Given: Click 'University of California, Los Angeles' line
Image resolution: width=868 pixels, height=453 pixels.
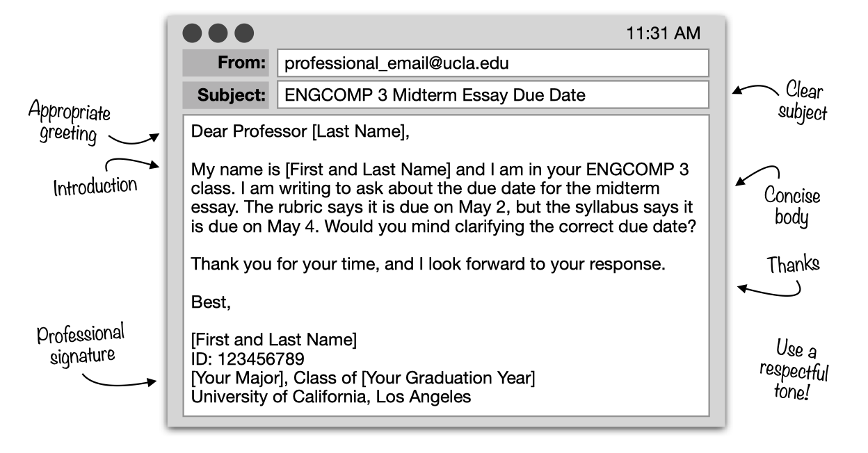Looking at the screenshot, I should pyautogui.click(x=331, y=397).
